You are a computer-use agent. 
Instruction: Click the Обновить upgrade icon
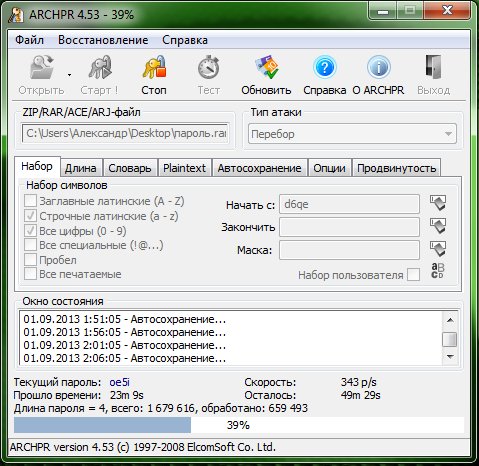(266, 67)
